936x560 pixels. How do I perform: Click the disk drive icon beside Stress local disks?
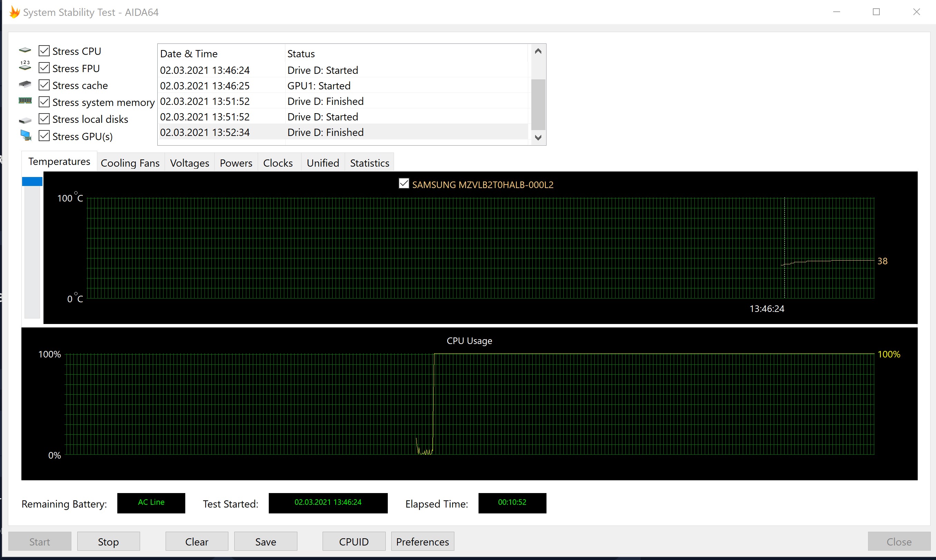(25, 120)
